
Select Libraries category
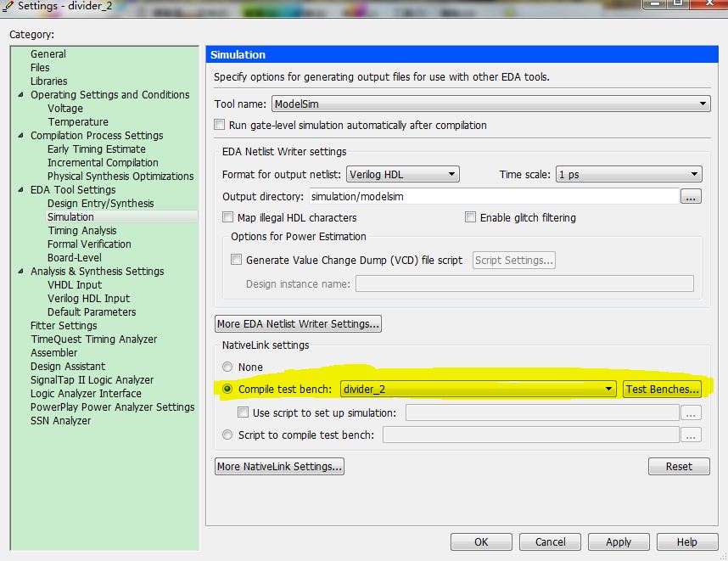click(48, 81)
